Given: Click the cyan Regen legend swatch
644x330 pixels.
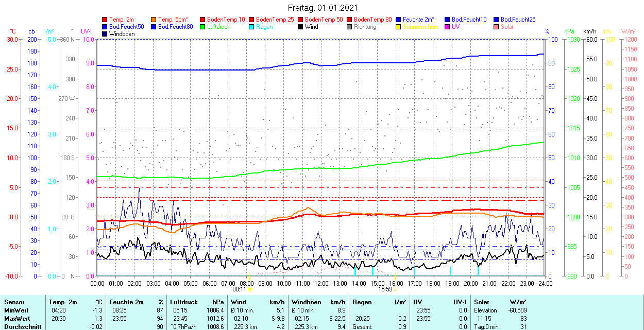Looking at the screenshot, I should (x=252, y=27).
